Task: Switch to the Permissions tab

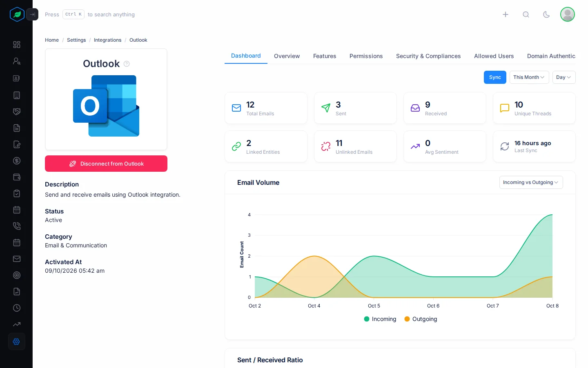Action: [x=366, y=56]
